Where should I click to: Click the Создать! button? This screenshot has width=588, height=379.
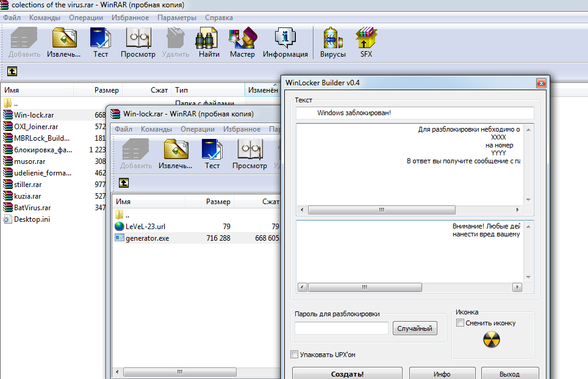tap(347, 374)
